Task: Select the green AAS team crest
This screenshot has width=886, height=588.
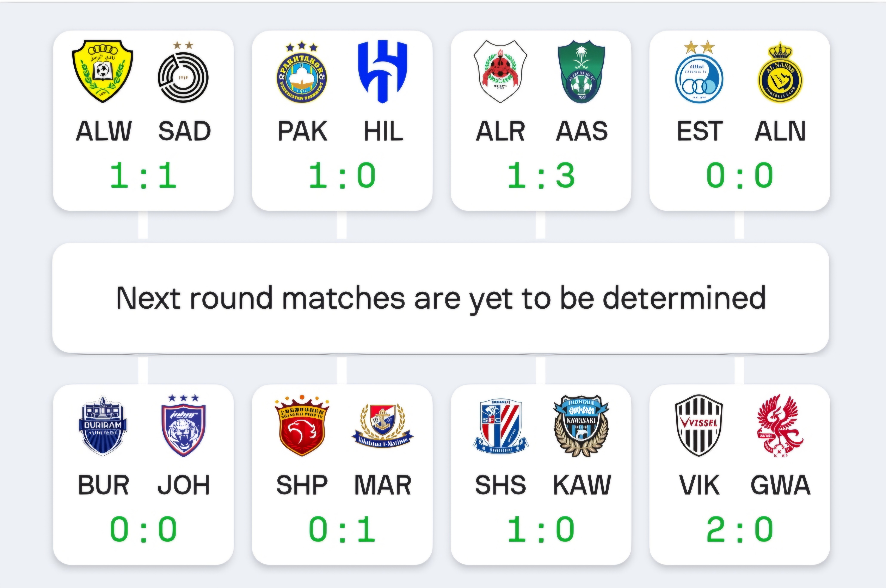Action: click(581, 72)
